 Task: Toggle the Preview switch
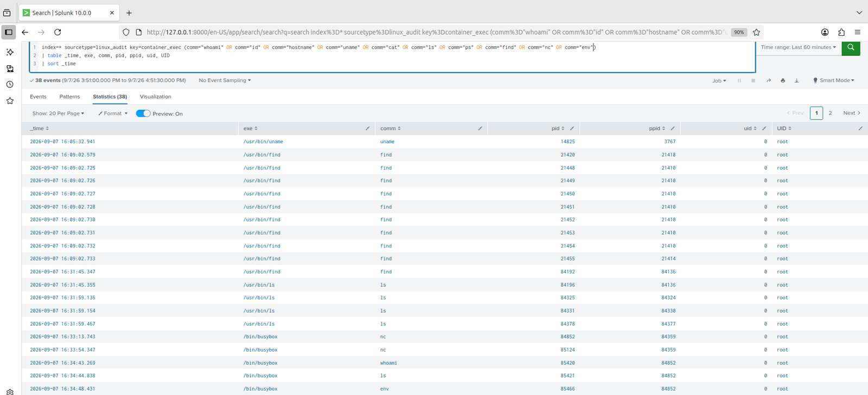(x=143, y=113)
